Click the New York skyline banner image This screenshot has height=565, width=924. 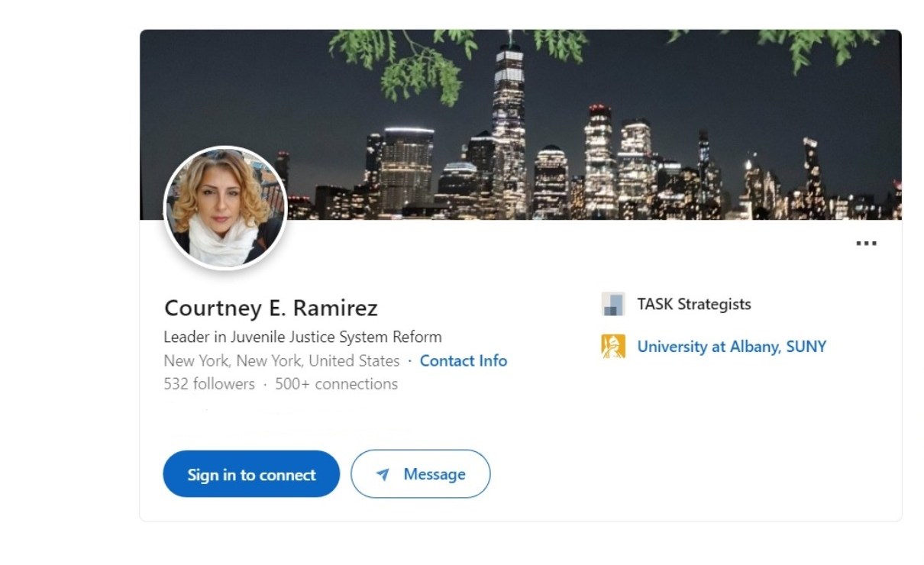click(x=520, y=124)
